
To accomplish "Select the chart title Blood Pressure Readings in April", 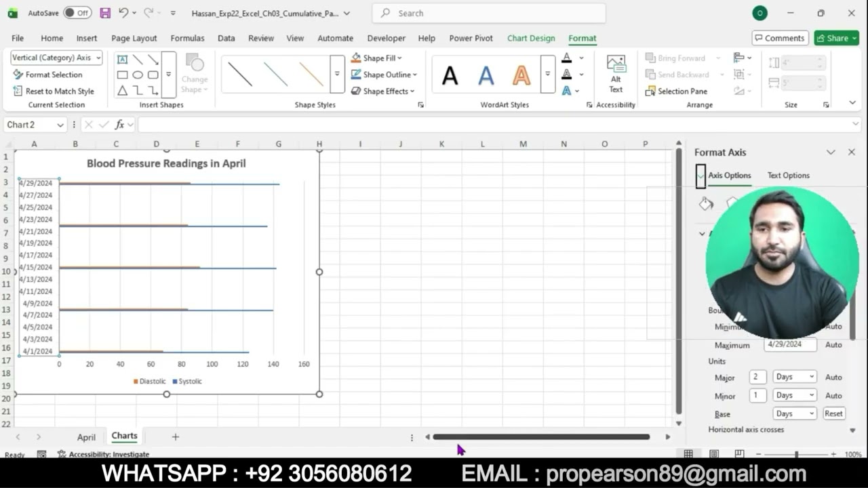I will click(x=166, y=163).
